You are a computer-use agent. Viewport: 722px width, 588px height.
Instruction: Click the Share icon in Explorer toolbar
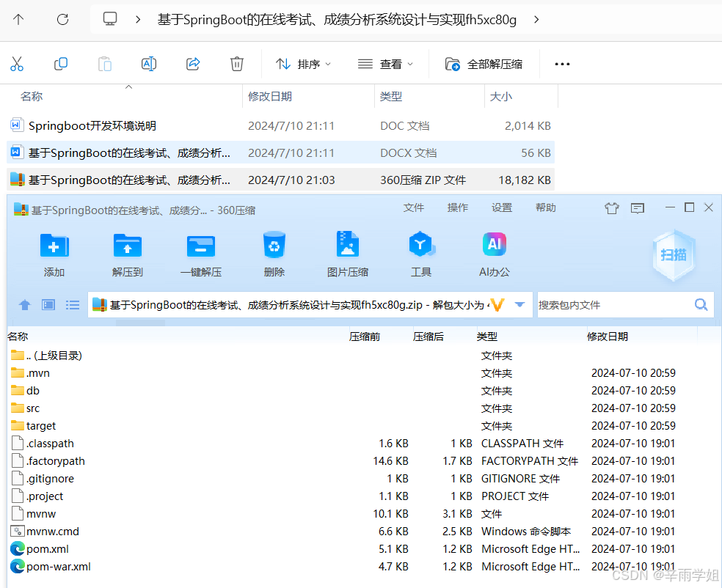pos(192,64)
